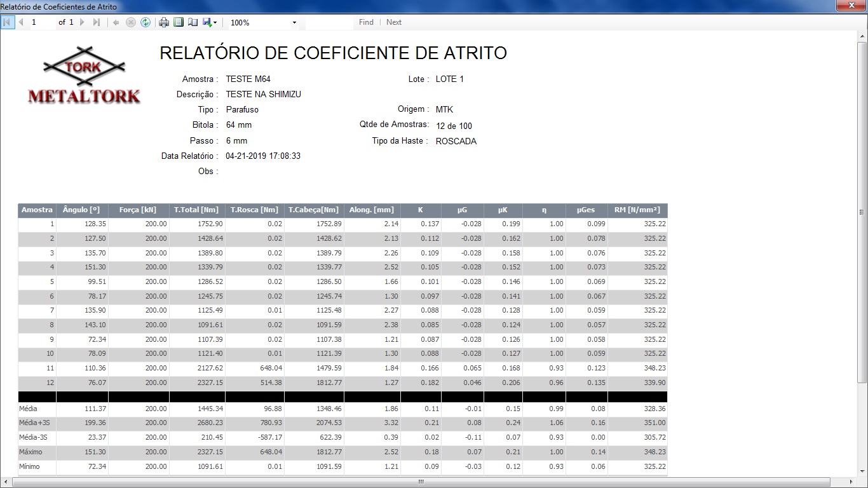Go to next page of report
Image resolution: width=868 pixels, height=488 pixels.
(x=82, y=22)
